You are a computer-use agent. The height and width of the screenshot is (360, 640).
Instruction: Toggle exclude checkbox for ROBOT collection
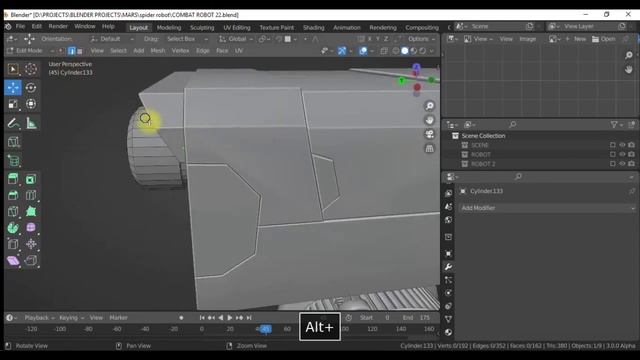click(613, 154)
